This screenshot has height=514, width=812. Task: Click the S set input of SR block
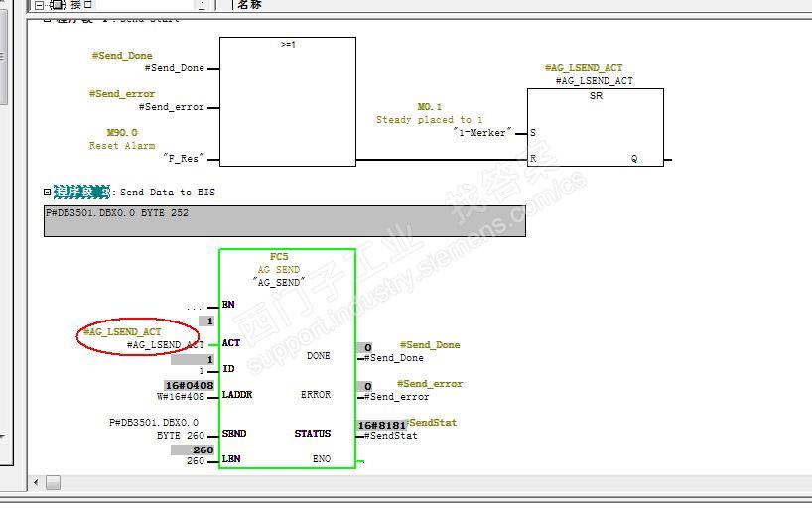click(x=533, y=133)
